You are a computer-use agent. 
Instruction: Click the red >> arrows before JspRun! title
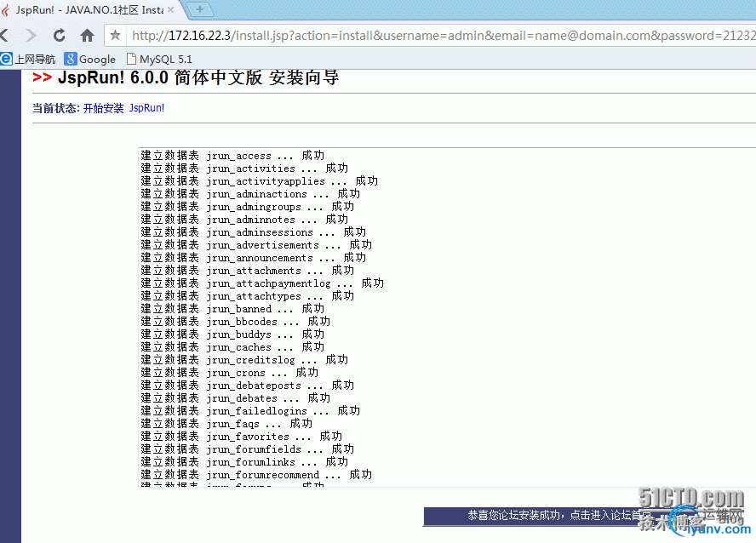[x=42, y=77]
